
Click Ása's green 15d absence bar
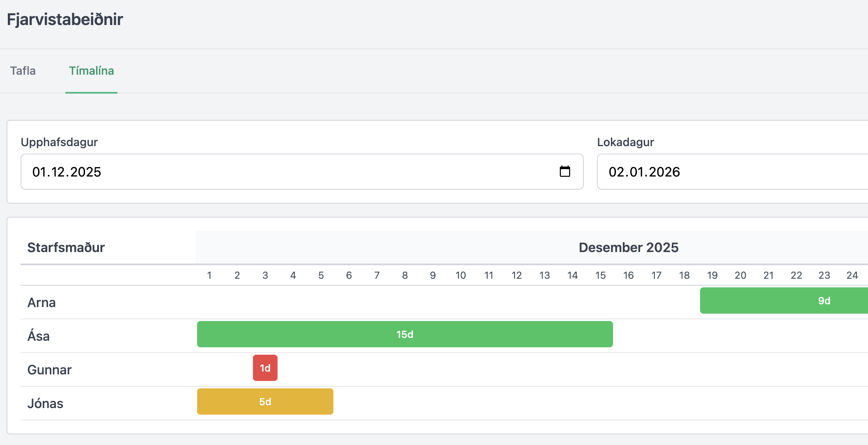pos(405,334)
